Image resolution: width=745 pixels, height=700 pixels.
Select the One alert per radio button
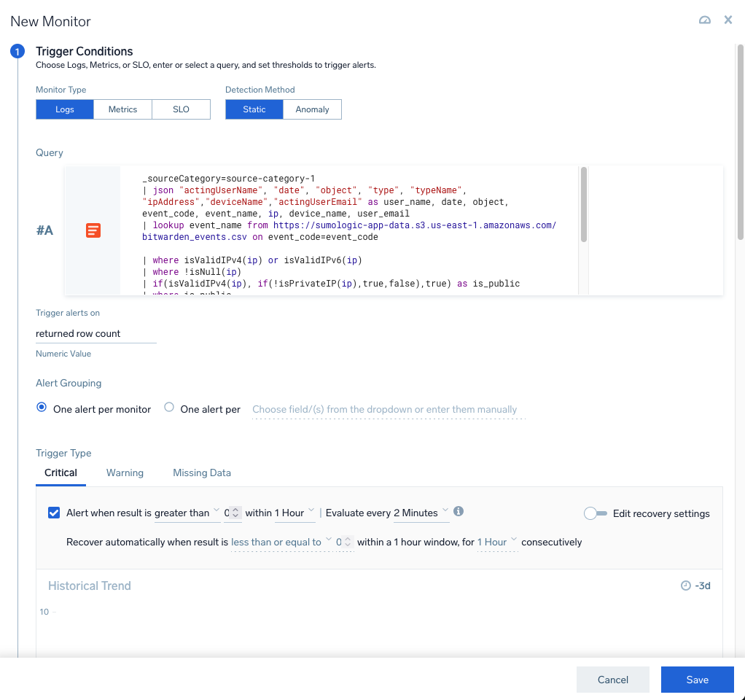click(169, 408)
